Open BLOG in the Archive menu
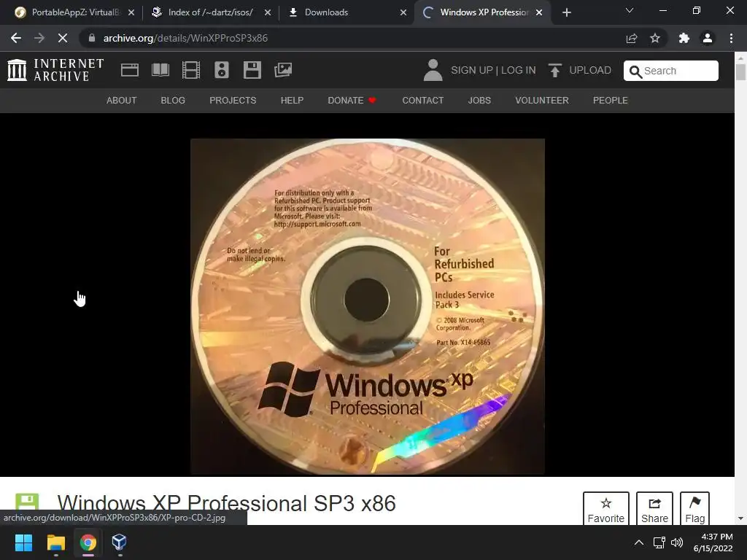Screen dimensions: 747x560 [x=173, y=101]
